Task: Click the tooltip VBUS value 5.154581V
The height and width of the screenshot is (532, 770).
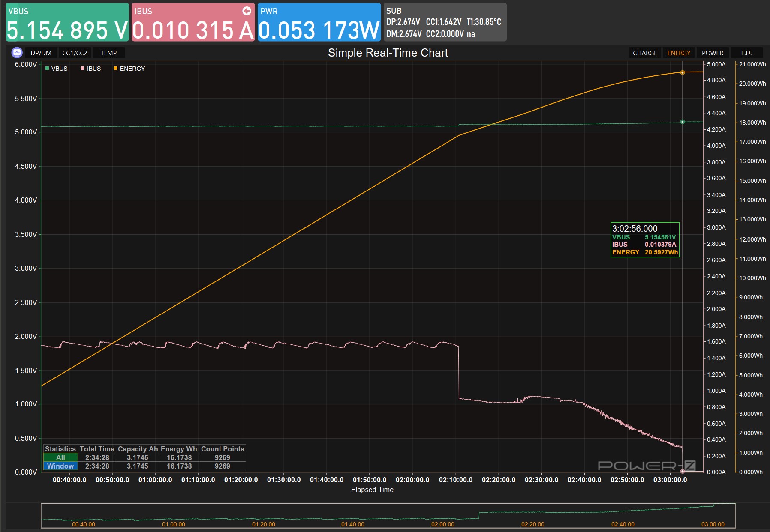Action: [660, 237]
